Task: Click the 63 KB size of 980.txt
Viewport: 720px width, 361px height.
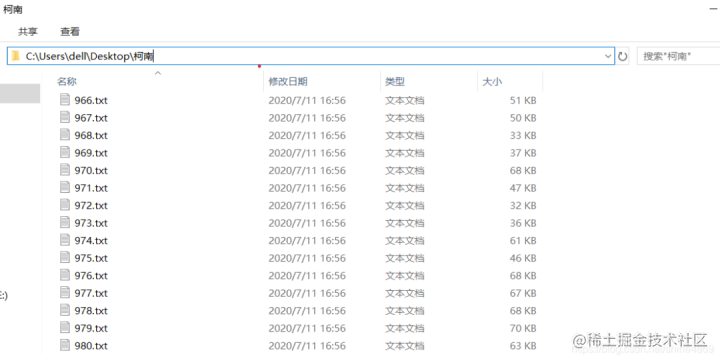Action: point(523,346)
